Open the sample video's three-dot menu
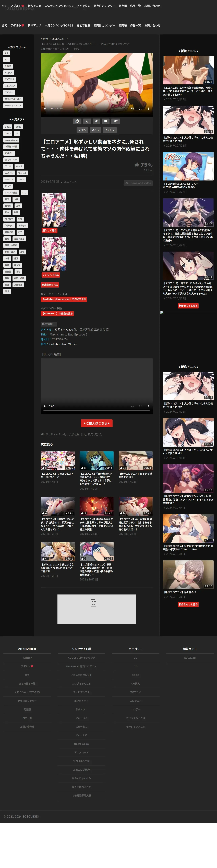 149,406
